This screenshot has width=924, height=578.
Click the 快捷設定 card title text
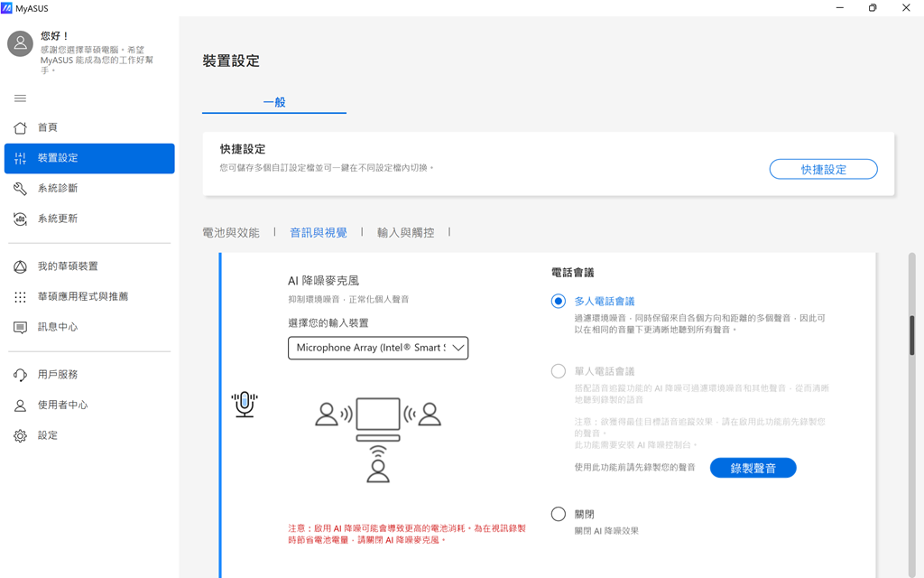click(243, 149)
